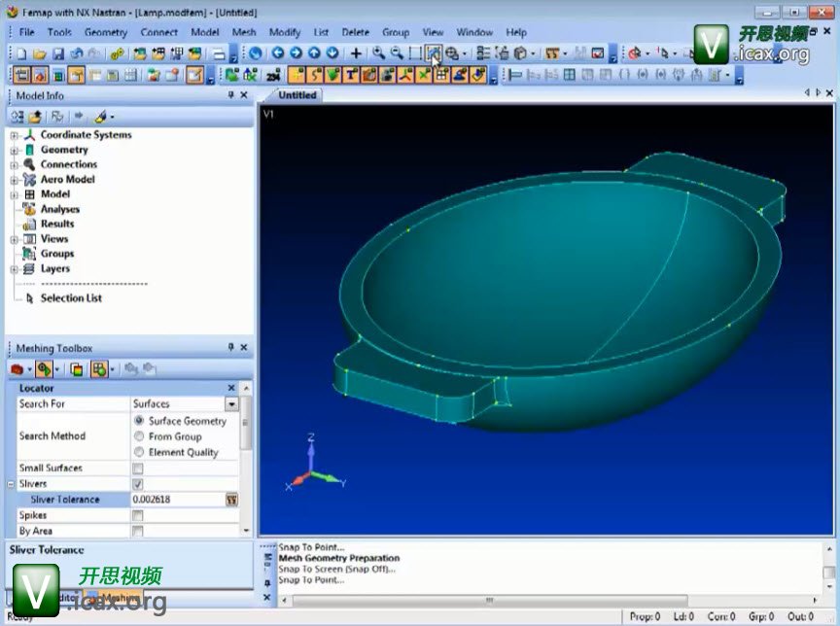Click the 'Prop: 0' status bar entry
The width and height of the screenshot is (840, 626).
coord(645,617)
